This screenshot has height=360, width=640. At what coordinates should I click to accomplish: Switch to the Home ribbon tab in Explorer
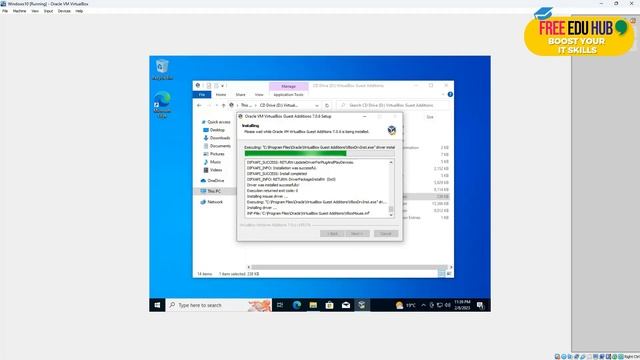coord(221,95)
